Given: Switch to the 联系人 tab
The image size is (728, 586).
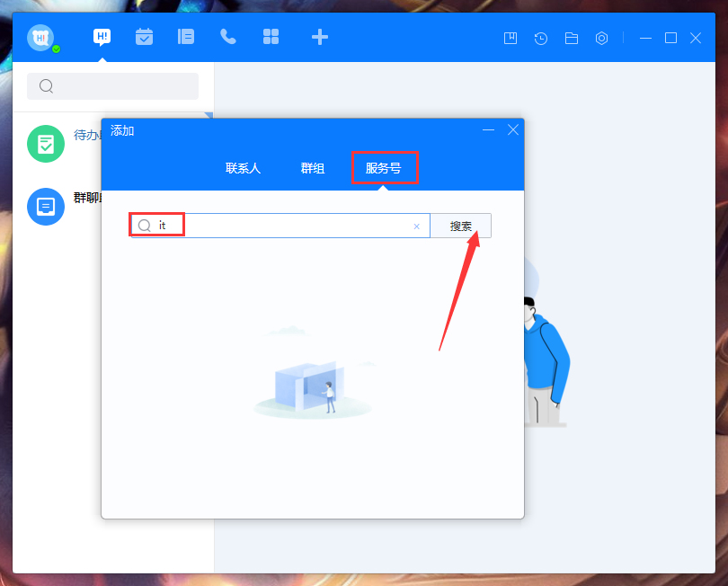Looking at the screenshot, I should pyautogui.click(x=243, y=168).
